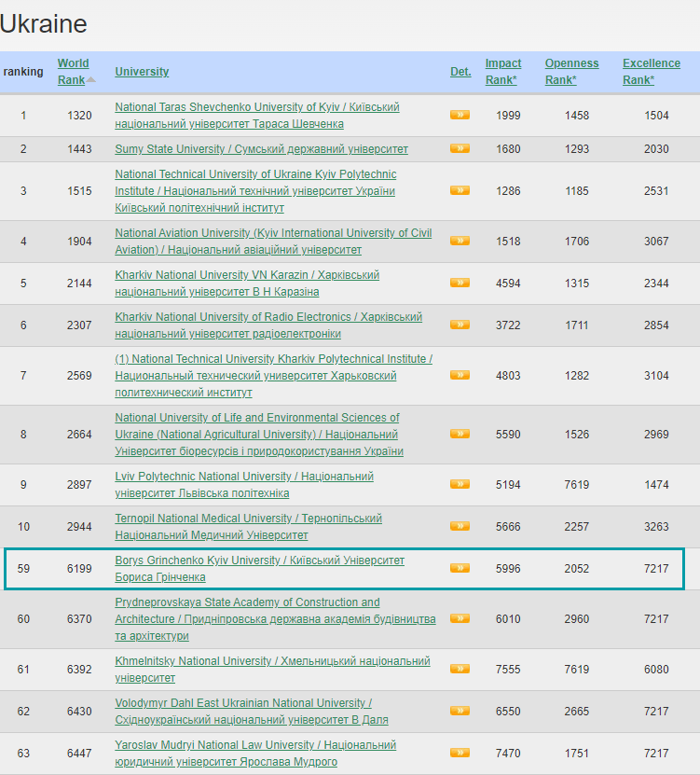
Task: Open details icon for Borys Grinchenko Kyiv University
Action: click(460, 568)
